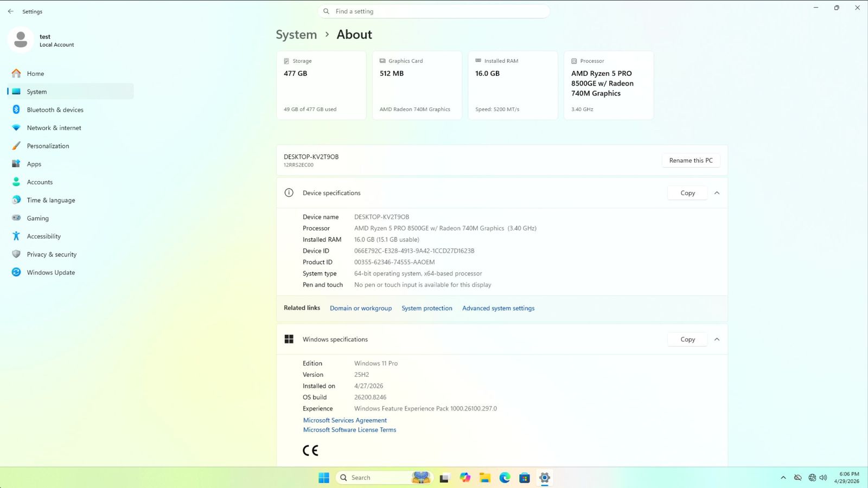The width and height of the screenshot is (868, 488).
Task: Copy the Device specifications
Action: coord(687,193)
